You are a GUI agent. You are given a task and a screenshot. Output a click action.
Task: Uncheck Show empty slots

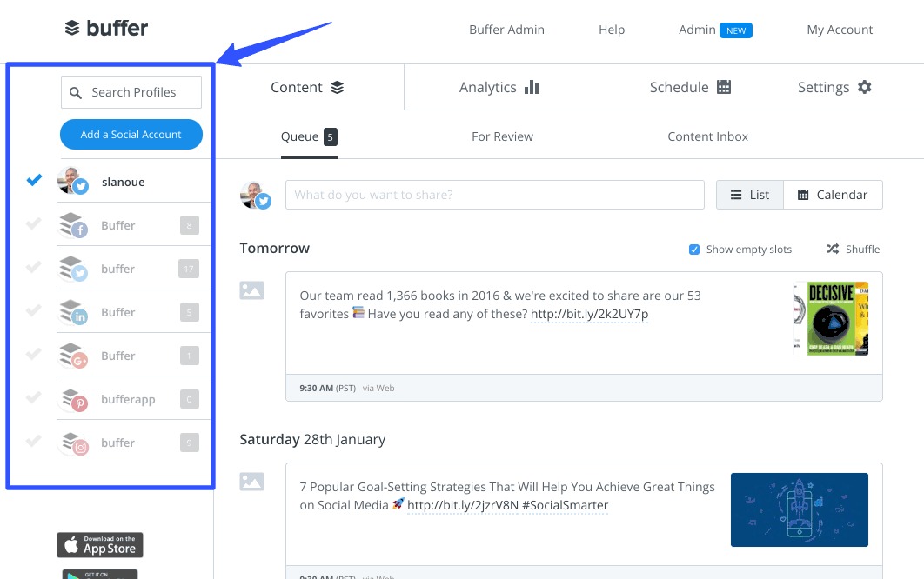693,249
